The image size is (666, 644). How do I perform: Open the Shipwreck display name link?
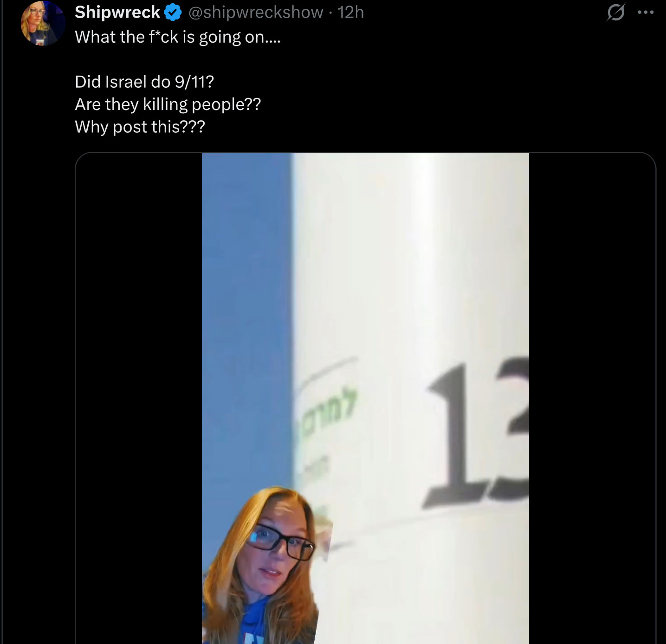click(x=117, y=13)
